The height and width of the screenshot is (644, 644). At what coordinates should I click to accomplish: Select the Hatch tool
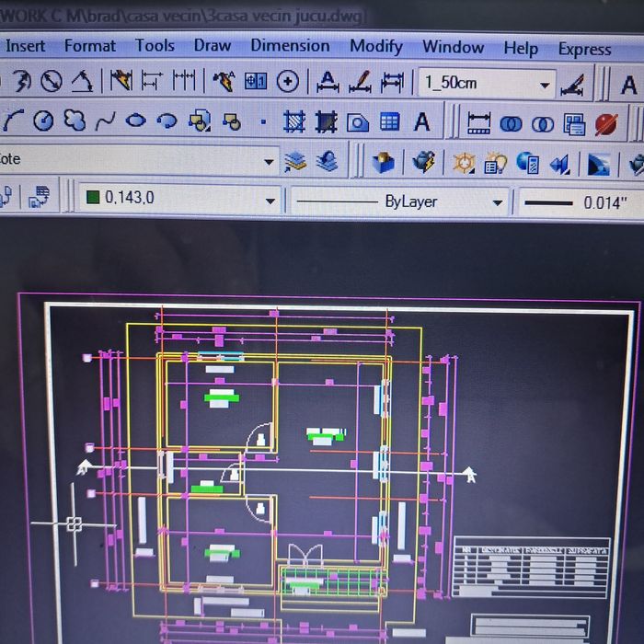click(294, 122)
